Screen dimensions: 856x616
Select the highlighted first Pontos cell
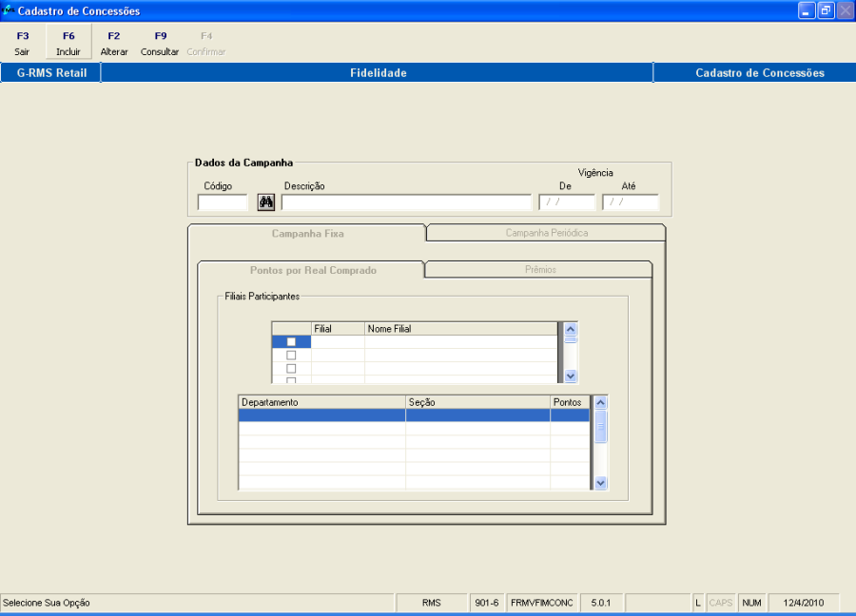570,415
